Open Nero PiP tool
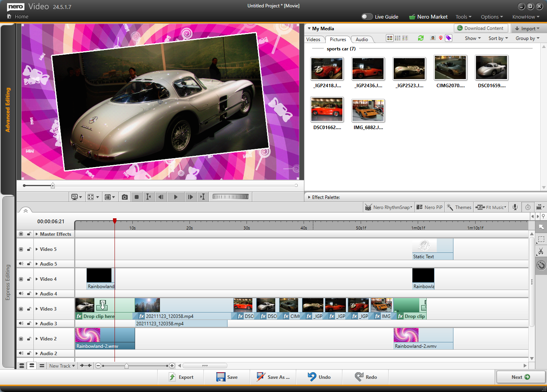Image resolution: width=547 pixels, height=392 pixels. [429, 207]
